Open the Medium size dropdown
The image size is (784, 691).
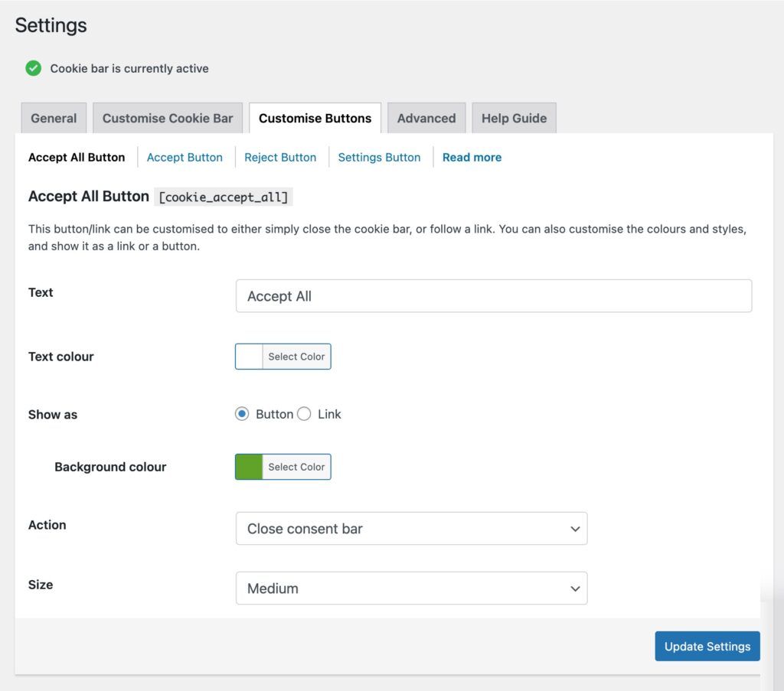point(411,588)
